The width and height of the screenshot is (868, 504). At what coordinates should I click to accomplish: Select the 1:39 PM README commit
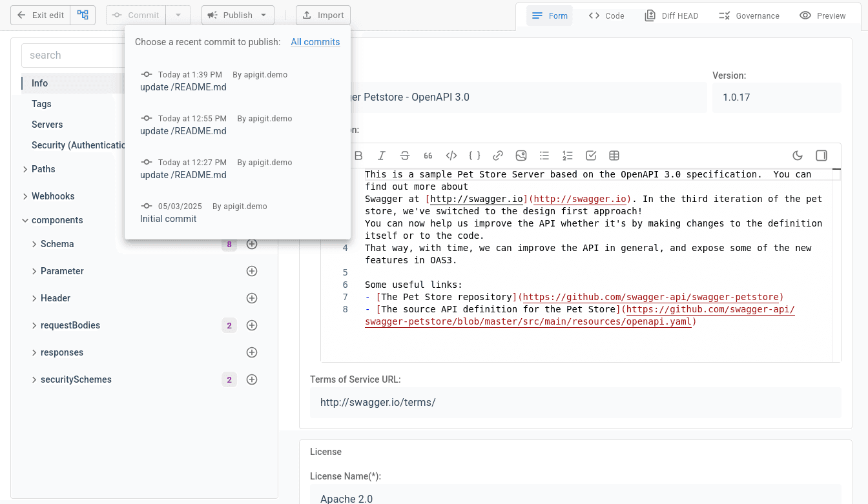[237, 81]
